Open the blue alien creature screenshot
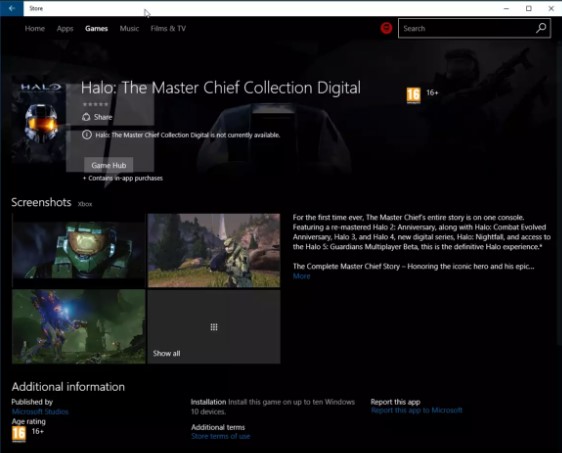Image resolution: width=562 pixels, height=453 pixels. (x=78, y=327)
